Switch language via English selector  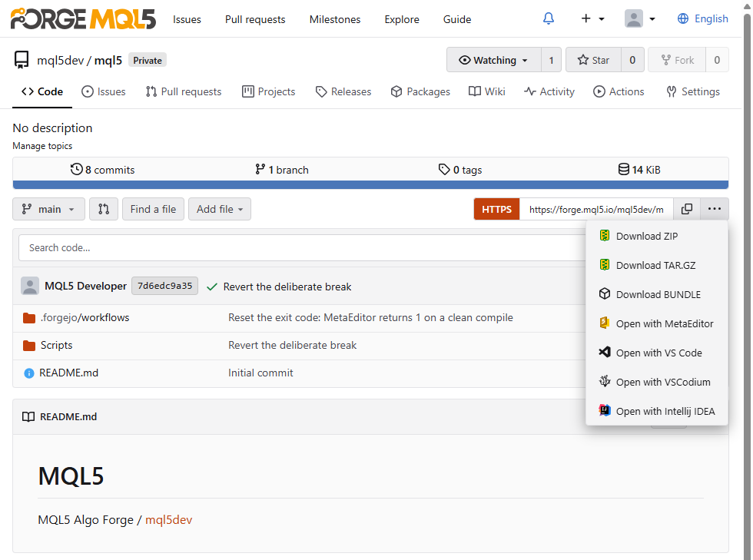point(702,18)
